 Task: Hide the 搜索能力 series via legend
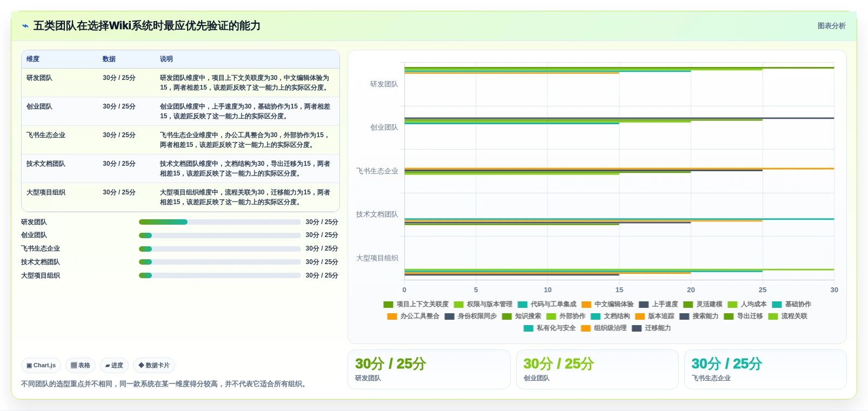coord(698,316)
